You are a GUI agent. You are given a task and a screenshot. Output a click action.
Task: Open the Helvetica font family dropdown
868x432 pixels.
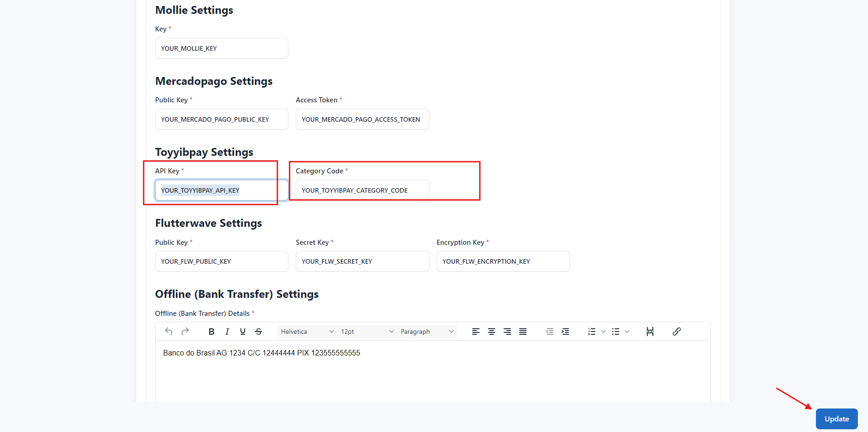coord(307,331)
